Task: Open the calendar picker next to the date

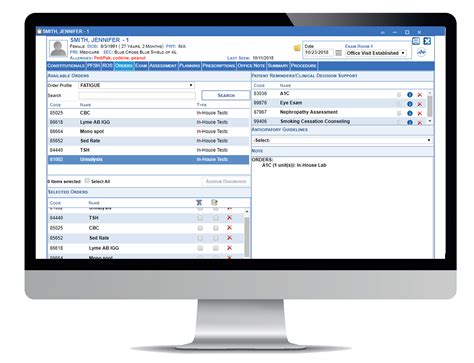Action: [338, 53]
